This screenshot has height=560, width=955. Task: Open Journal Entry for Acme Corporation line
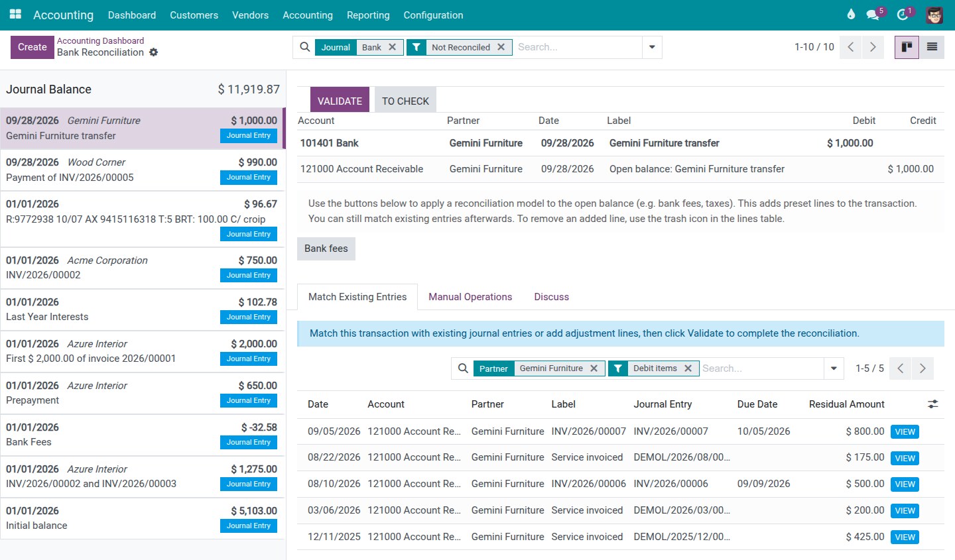tap(249, 276)
